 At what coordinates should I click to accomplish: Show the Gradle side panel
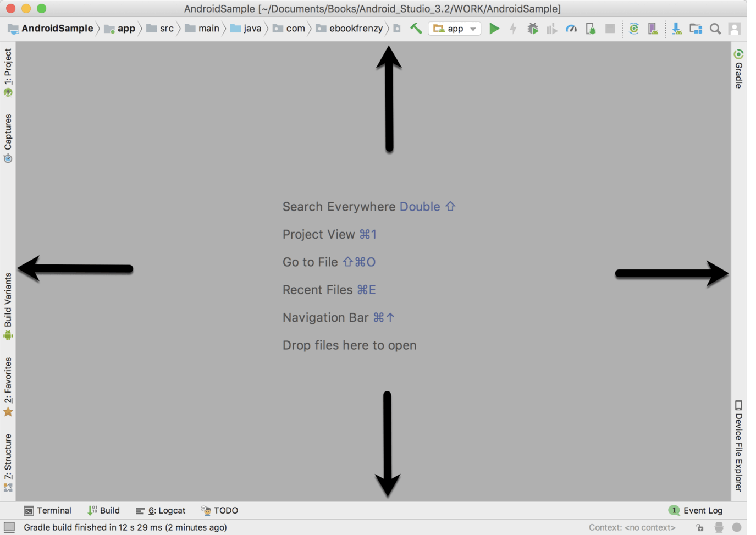click(739, 69)
